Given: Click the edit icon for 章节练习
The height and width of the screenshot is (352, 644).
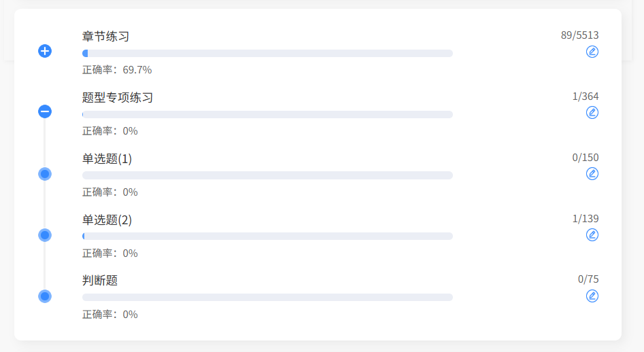Looking at the screenshot, I should [592, 52].
